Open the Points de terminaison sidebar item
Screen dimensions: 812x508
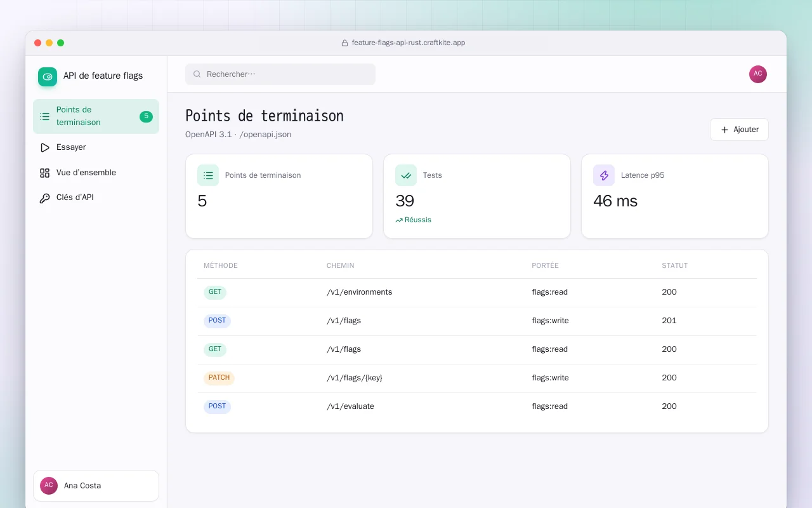point(96,116)
